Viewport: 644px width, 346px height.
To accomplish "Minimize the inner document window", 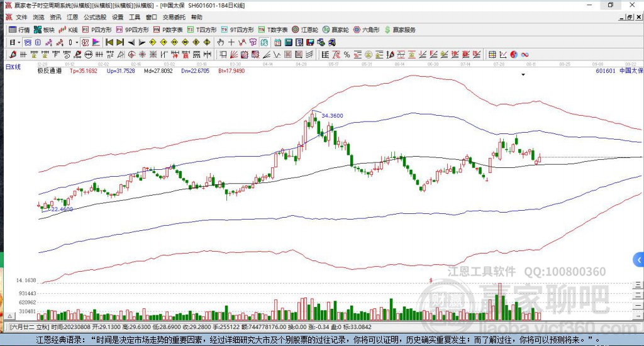I will [x=622, y=17].
